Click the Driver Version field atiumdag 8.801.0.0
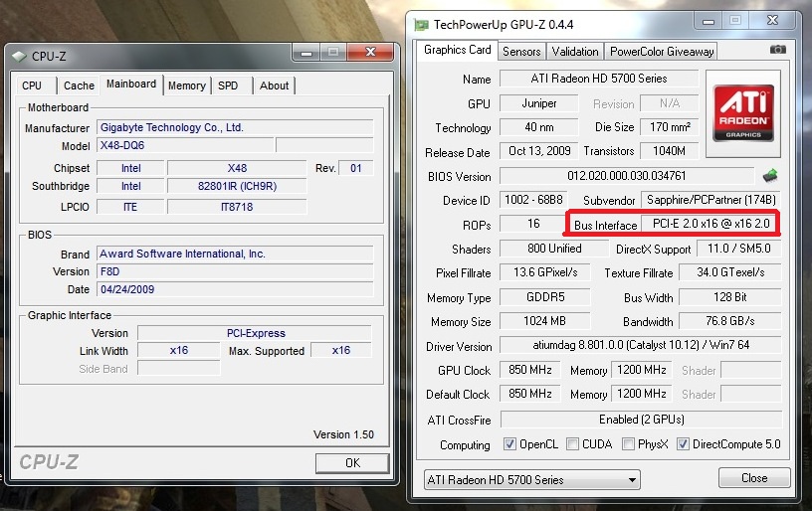Viewport: 812px width, 511px height. point(641,344)
